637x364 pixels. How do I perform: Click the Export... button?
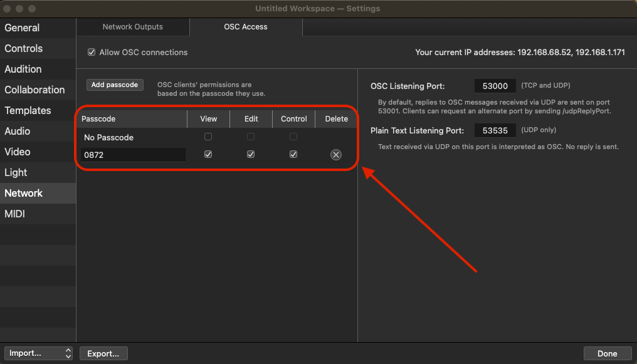click(x=103, y=353)
